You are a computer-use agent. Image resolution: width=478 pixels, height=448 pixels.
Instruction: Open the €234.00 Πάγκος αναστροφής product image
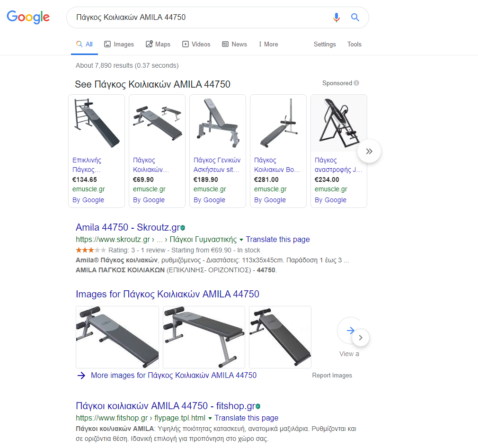(339, 123)
